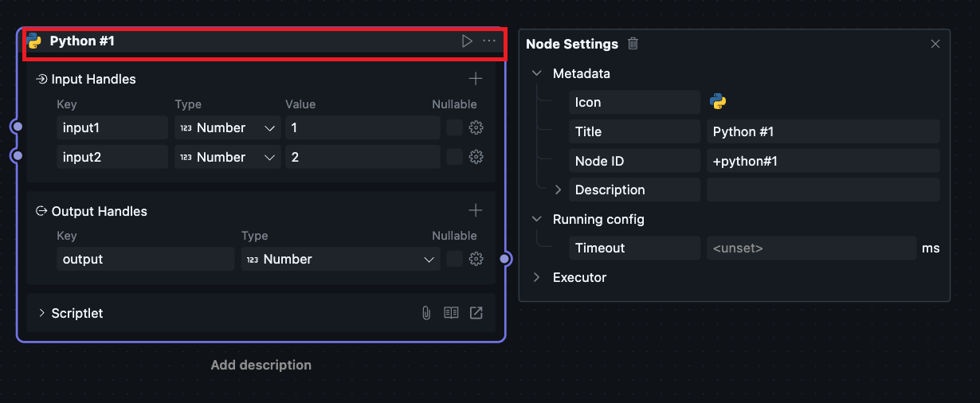
Task: Add a new input handle plus icon
Action: tap(476, 79)
